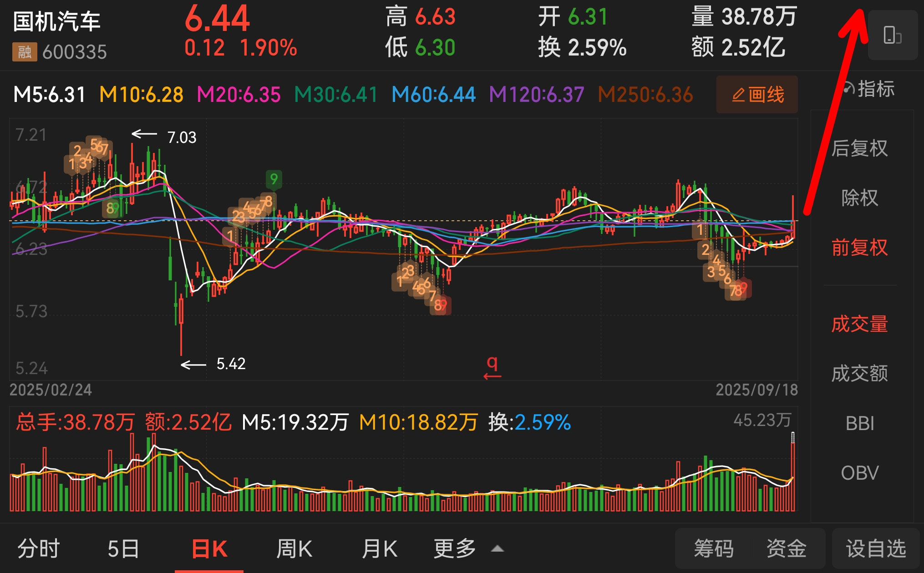The width and height of the screenshot is (924, 573).
Task: Tap the 开 6.31 open value
Action: [573, 17]
